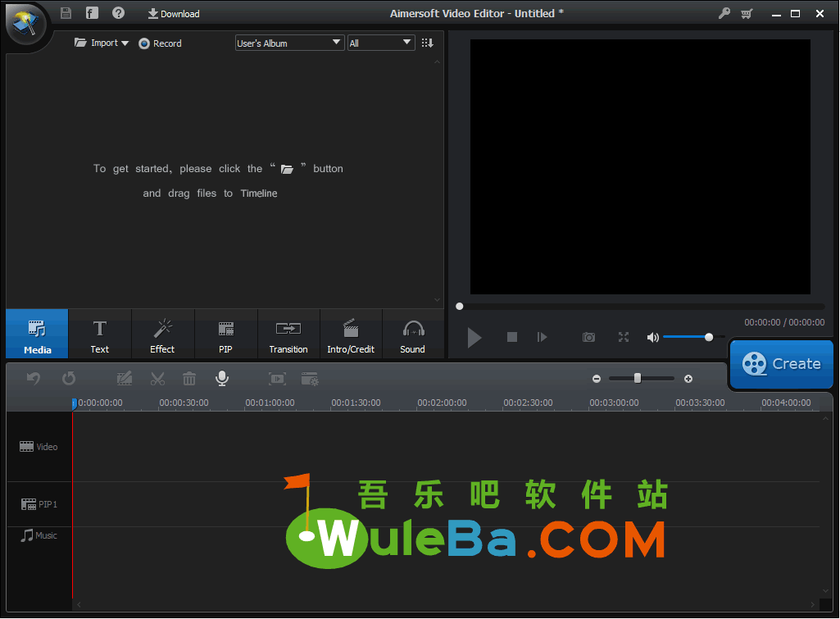Click the preview seek bar handle
This screenshot has width=840, height=619.
(x=459, y=307)
